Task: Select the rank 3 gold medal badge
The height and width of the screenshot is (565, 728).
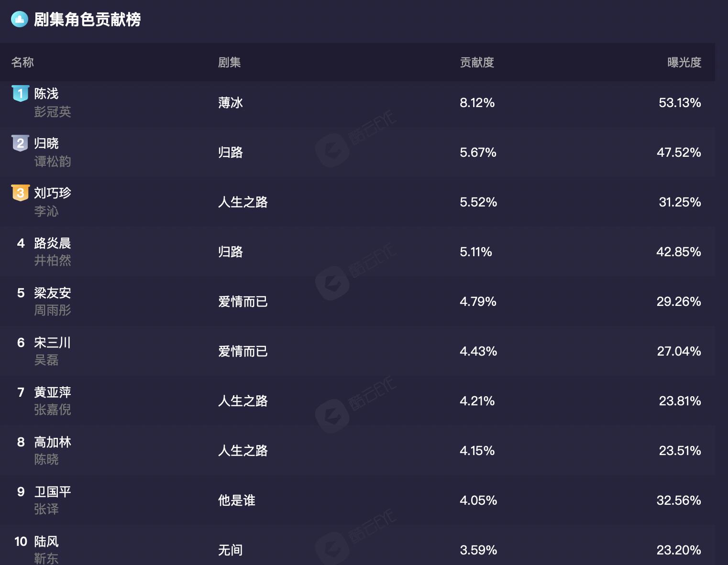Action: click(20, 193)
